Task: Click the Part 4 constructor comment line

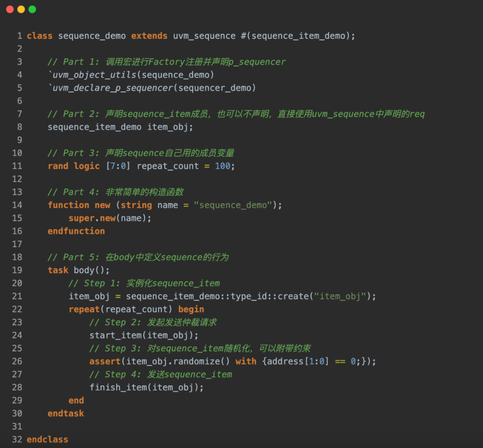Action: (x=115, y=192)
